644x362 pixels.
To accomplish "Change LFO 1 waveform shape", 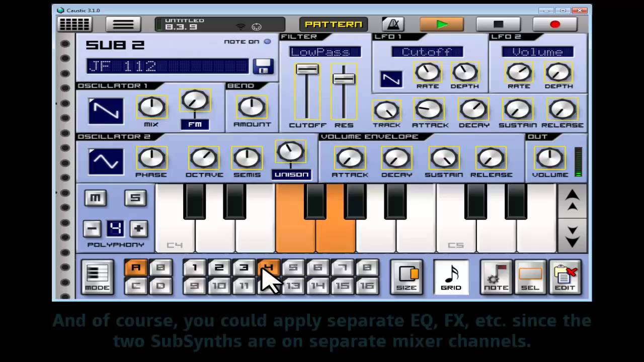I will (x=391, y=79).
